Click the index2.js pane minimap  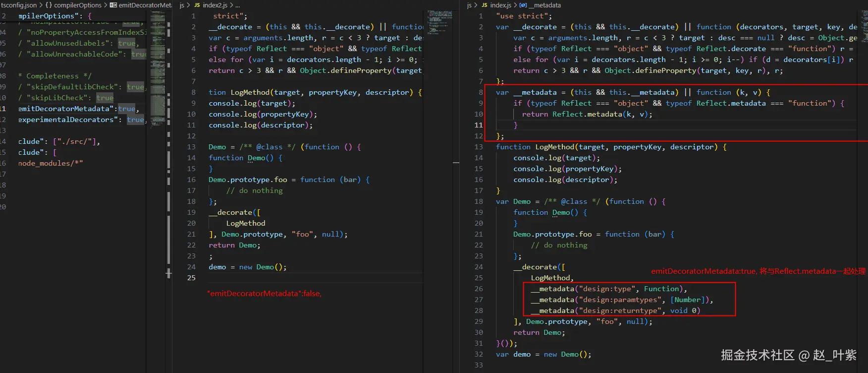[x=440, y=22]
